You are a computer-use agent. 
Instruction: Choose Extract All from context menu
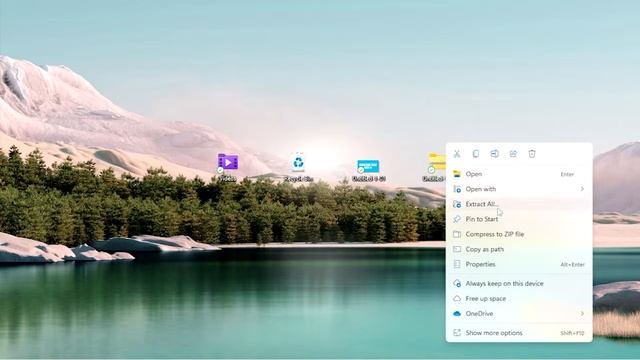(x=519, y=204)
